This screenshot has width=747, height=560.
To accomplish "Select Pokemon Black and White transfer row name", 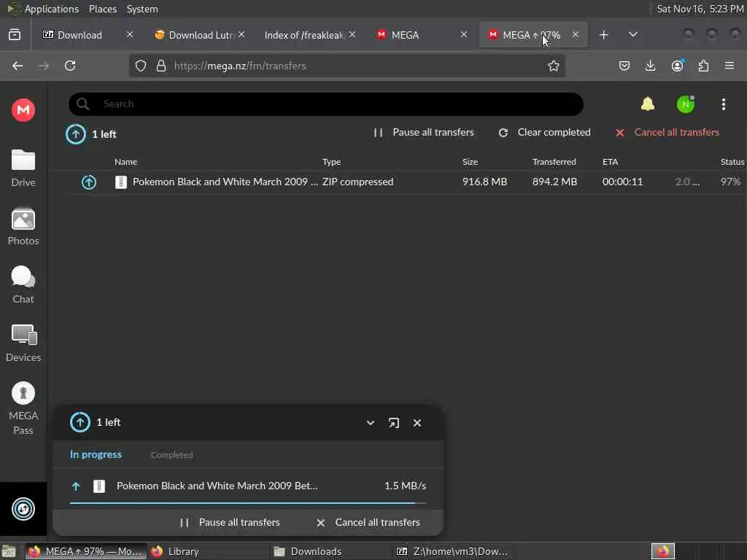I will pyautogui.click(x=225, y=182).
